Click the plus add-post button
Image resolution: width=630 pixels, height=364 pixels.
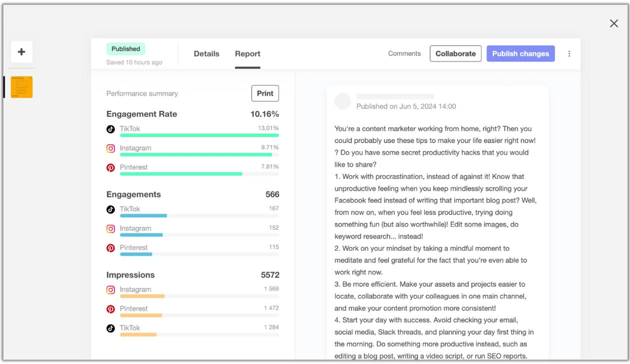click(21, 52)
